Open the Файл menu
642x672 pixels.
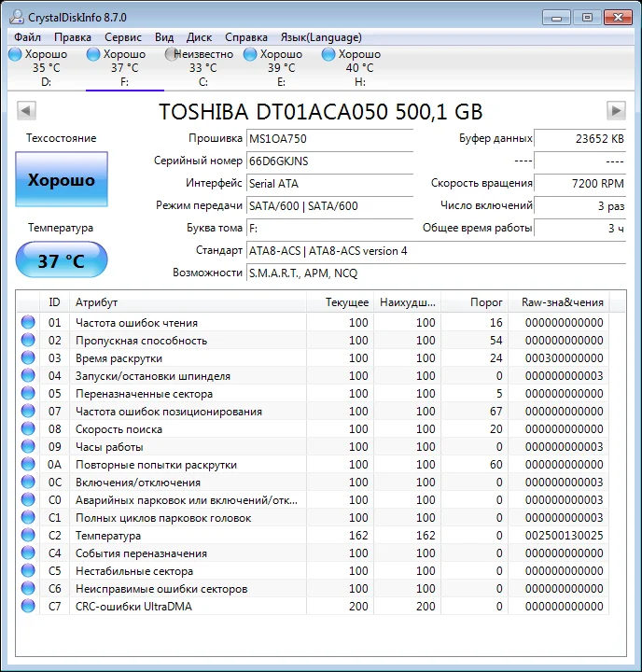28,37
